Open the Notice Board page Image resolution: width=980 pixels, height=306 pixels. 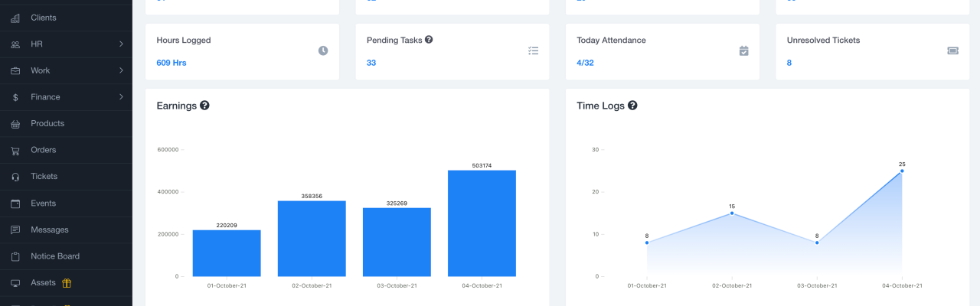tap(55, 256)
